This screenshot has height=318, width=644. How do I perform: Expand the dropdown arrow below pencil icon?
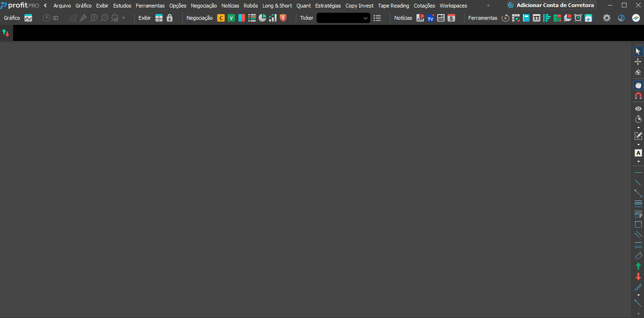pos(638,144)
